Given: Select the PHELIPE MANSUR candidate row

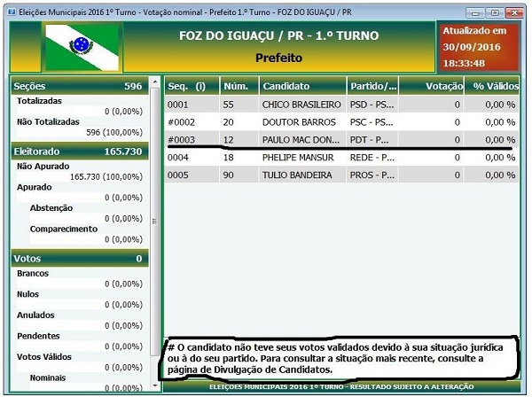Looking at the screenshot, I should tap(301, 158).
